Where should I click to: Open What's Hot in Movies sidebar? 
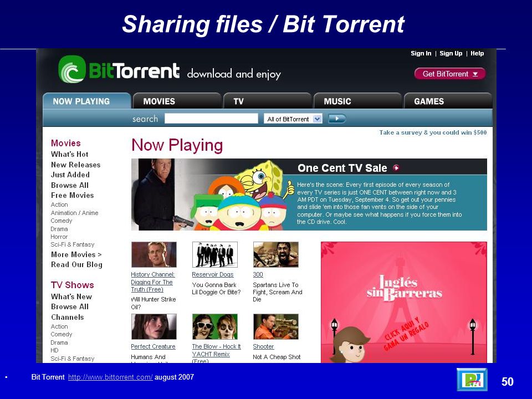click(x=70, y=154)
